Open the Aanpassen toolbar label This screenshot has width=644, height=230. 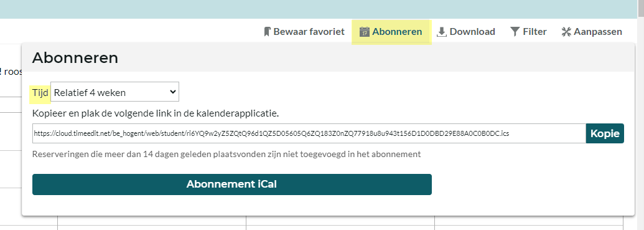click(598, 32)
